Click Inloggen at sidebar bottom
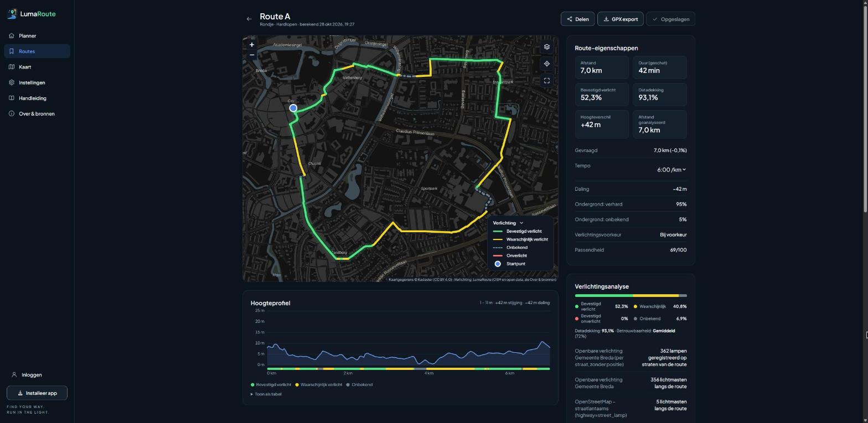This screenshot has height=423, width=868. pyautogui.click(x=37, y=375)
